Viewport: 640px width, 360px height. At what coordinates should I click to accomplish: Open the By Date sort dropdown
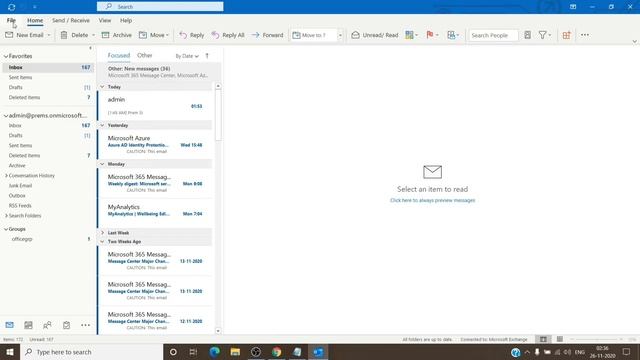[x=187, y=56]
